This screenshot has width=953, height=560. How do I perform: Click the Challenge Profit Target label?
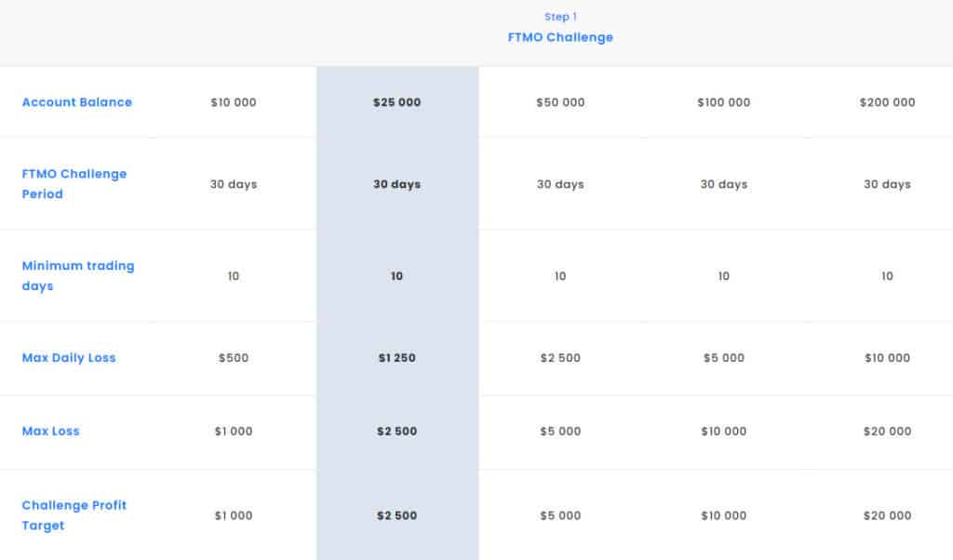pos(74,515)
